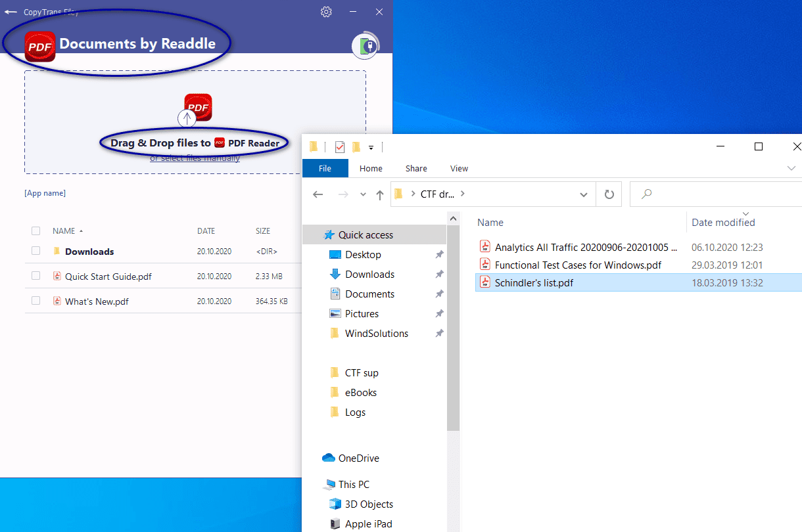
Task: Click the Downloads folder icon in CopyTrans
Action: click(57, 252)
